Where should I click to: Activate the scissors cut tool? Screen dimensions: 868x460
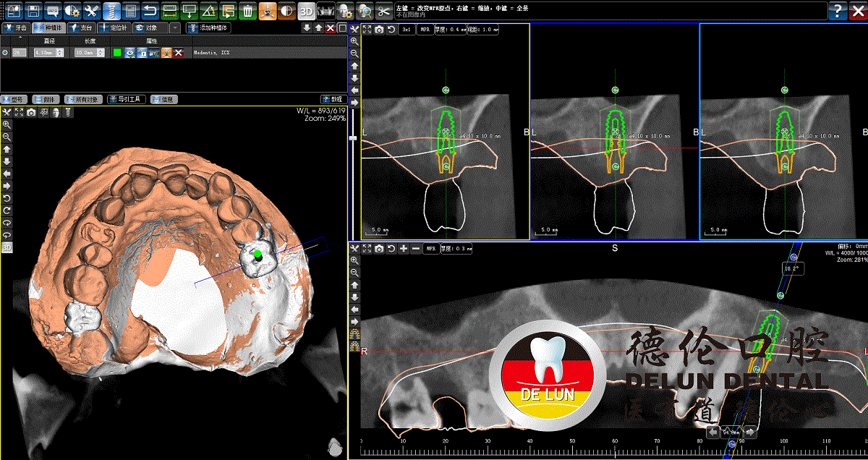coord(384,11)
